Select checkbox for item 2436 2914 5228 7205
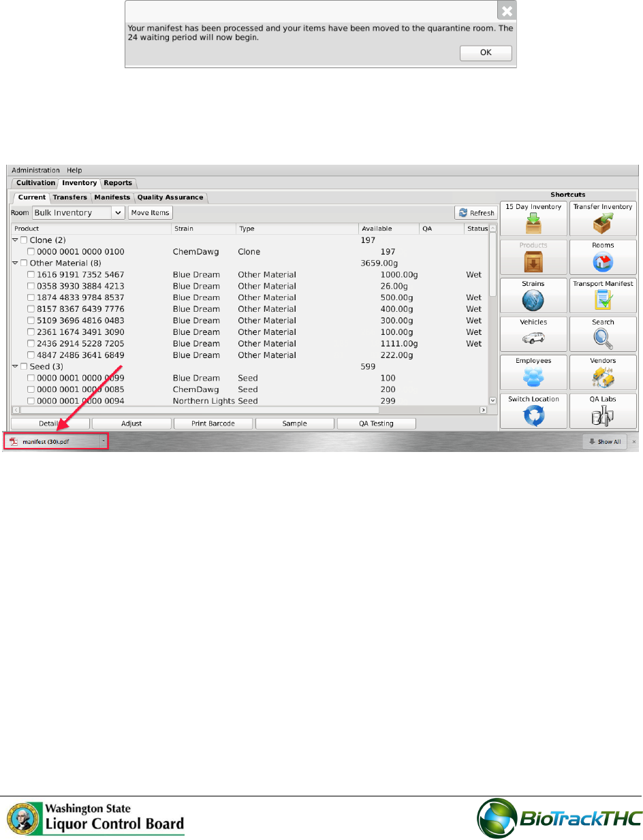This screenshot has width=643, height=840. 31,344
